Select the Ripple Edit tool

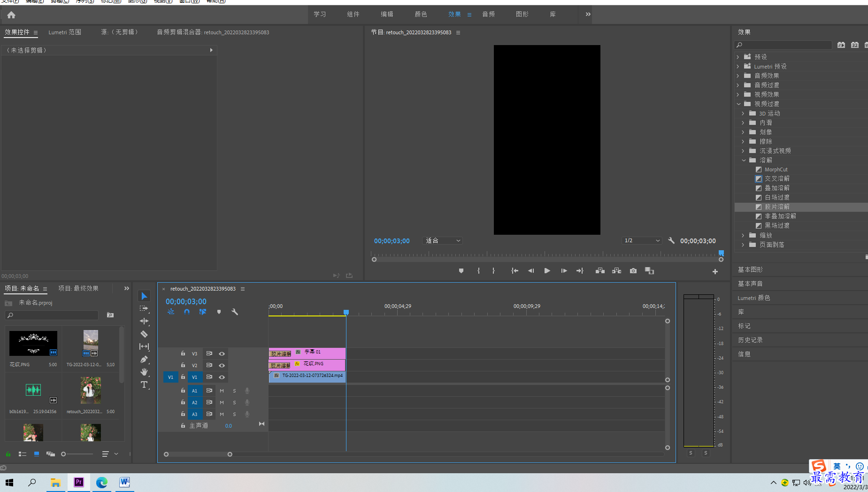(x=144, y=321)
